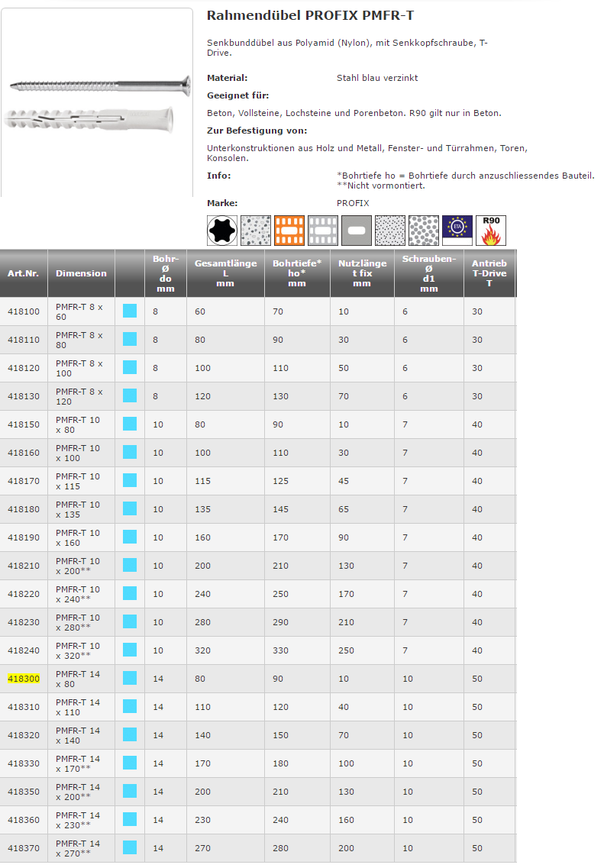This screenshot has height=868, width=604.
Task: Click the blue square for article 418100
Action: (x=130, y=311)
